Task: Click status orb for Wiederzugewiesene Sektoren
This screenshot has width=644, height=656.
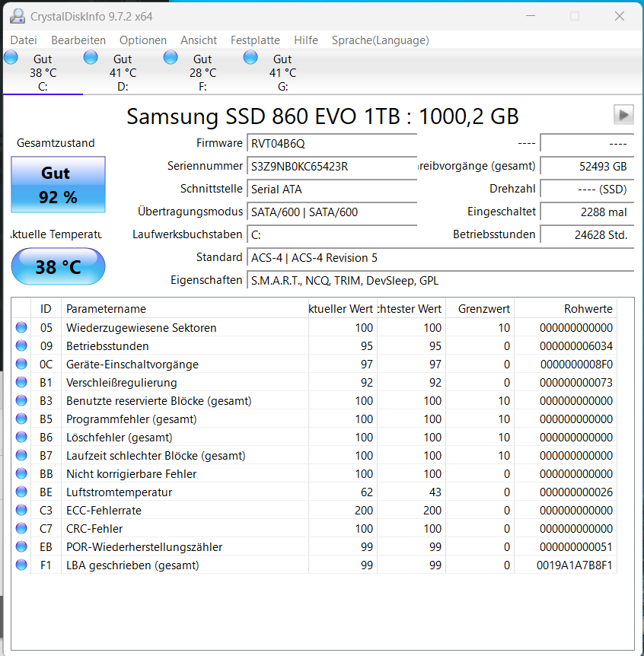Action: (21, 327)
